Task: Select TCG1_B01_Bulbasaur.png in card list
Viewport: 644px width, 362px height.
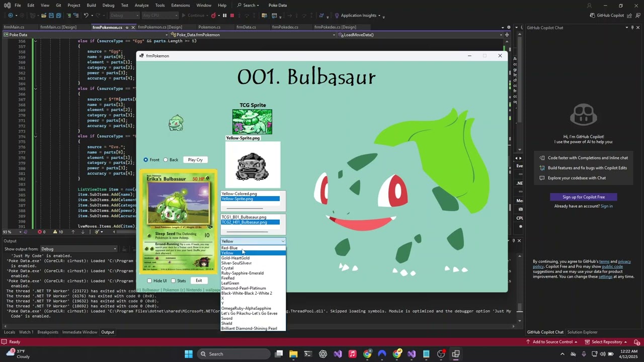Action: pyautogui.click(x=250, y=217)
